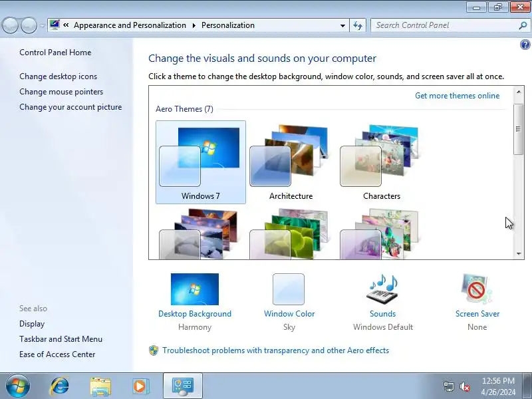
Task: Click Get more themes online link
Action: 457,96
